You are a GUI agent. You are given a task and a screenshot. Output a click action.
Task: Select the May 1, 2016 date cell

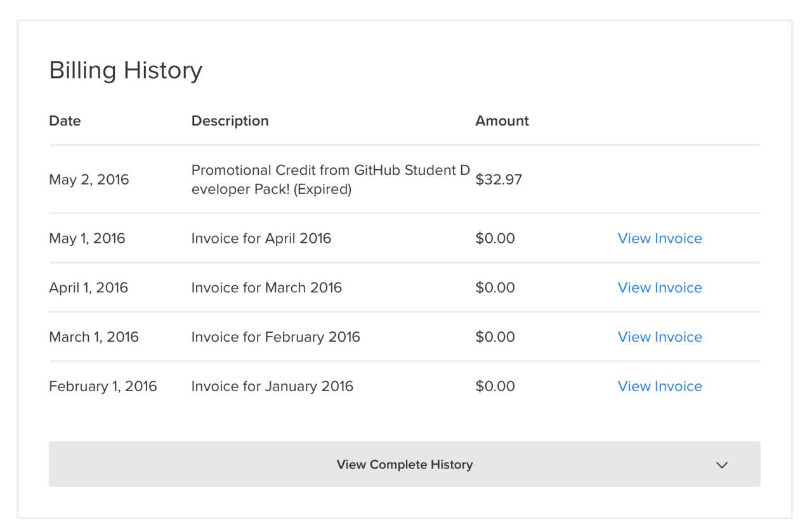coord(87,238)
